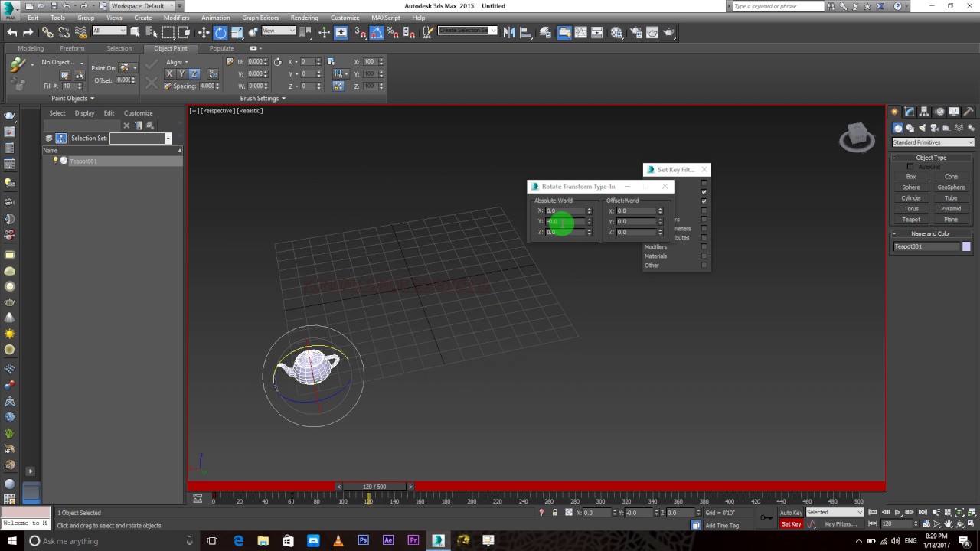Click the GeoSphere object type button
Viewport: 980px width, 551px height.
[951, 187]
